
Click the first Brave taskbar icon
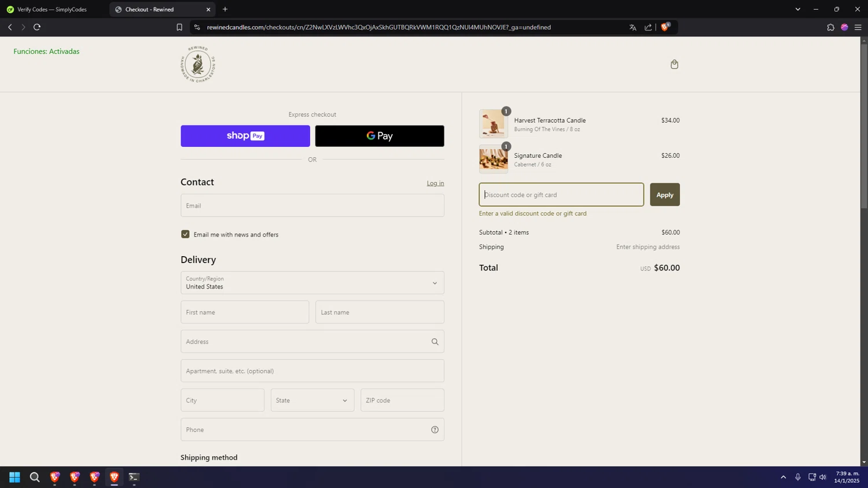[x=55, y=477]
